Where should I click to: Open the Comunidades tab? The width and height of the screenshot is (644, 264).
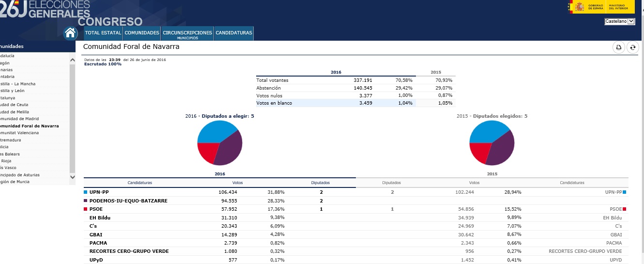click(142, 33)
